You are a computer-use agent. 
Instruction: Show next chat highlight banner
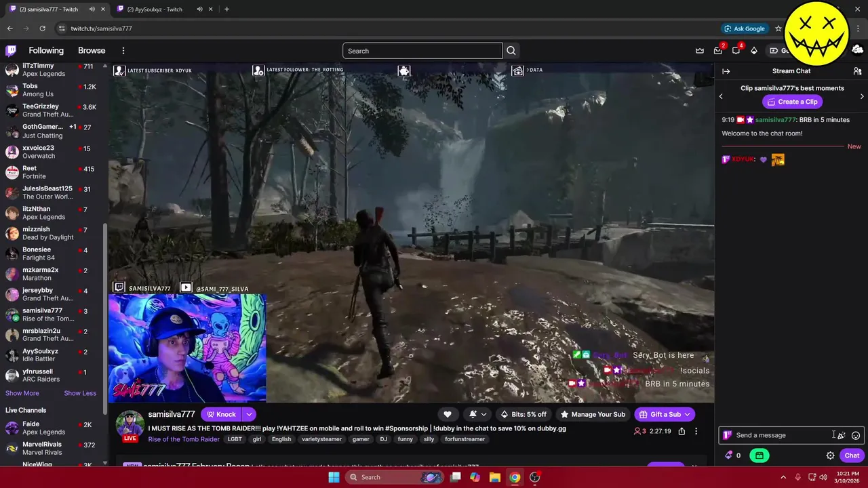[862, 96]
